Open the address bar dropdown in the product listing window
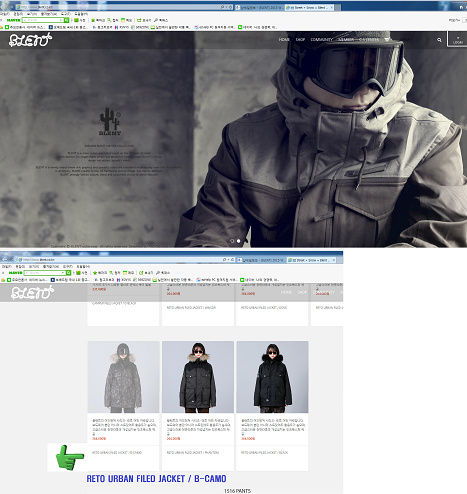The height and width of the screenshot is (494, 467). pyautogui.click(x=228, y=259)
